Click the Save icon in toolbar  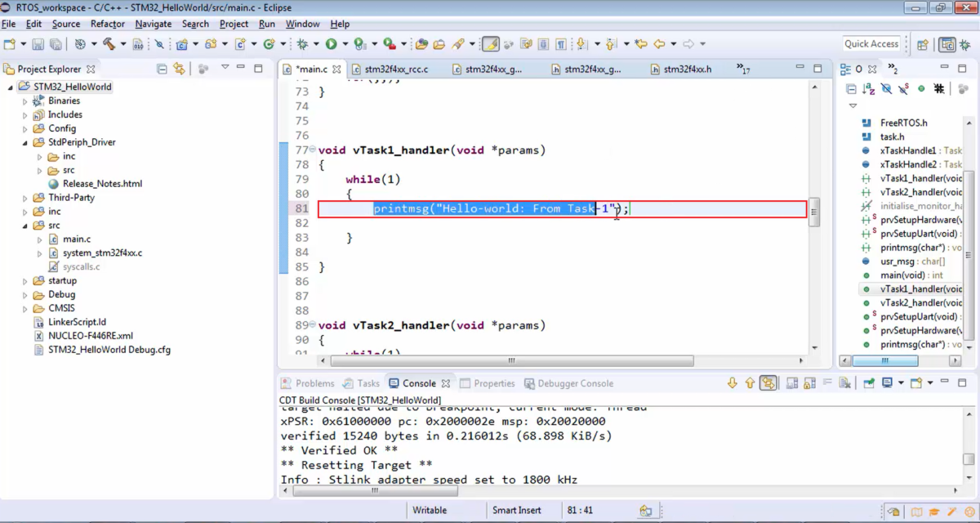pyautogui.click(x=39, y=44)
